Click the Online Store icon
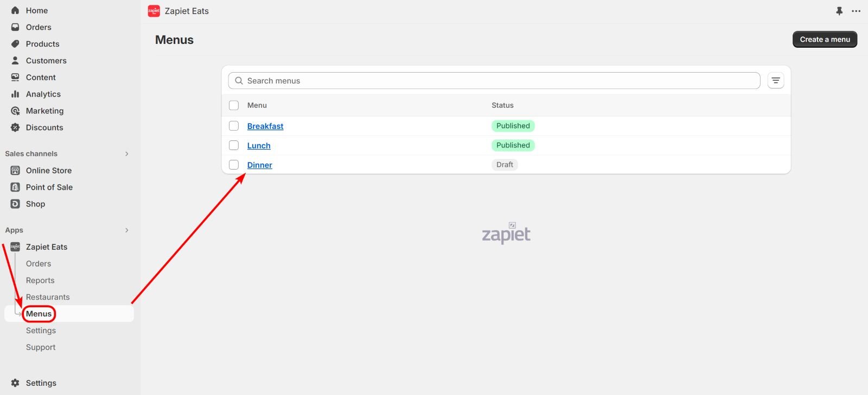This screenshot has height=395, width=868. coord(15,171)
